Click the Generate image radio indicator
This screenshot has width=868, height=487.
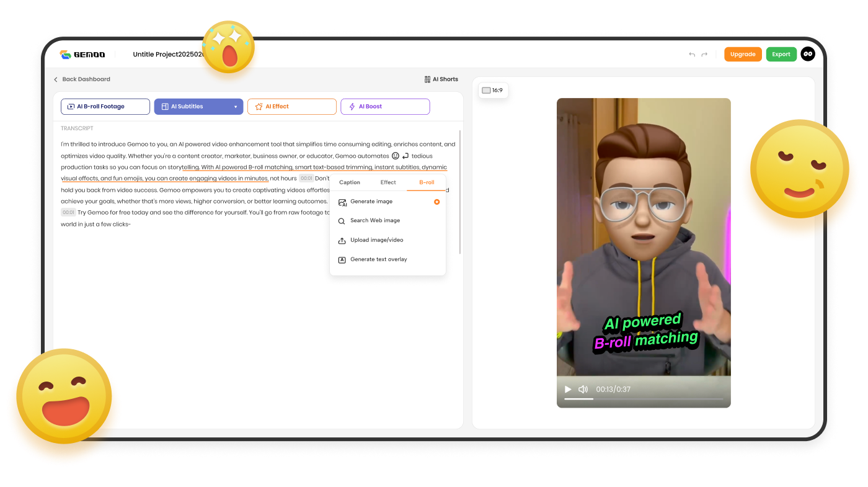(437, 202)
